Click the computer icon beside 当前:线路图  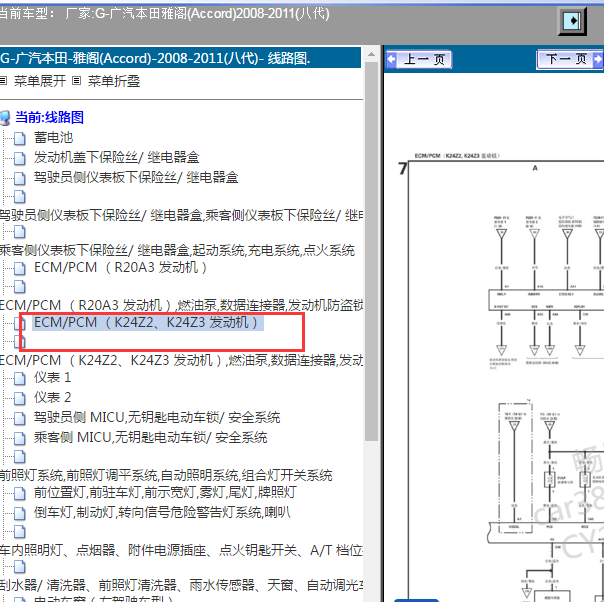click(5, 117)
